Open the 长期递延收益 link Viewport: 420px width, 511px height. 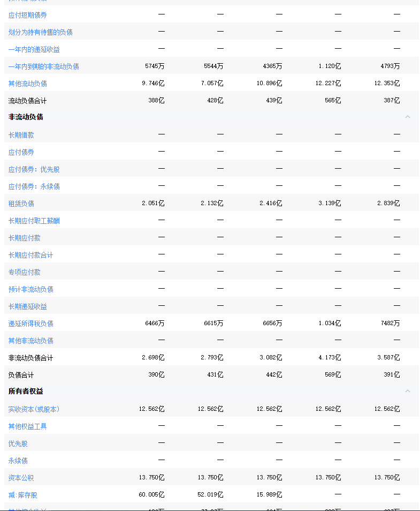click(x=27, y=306)
